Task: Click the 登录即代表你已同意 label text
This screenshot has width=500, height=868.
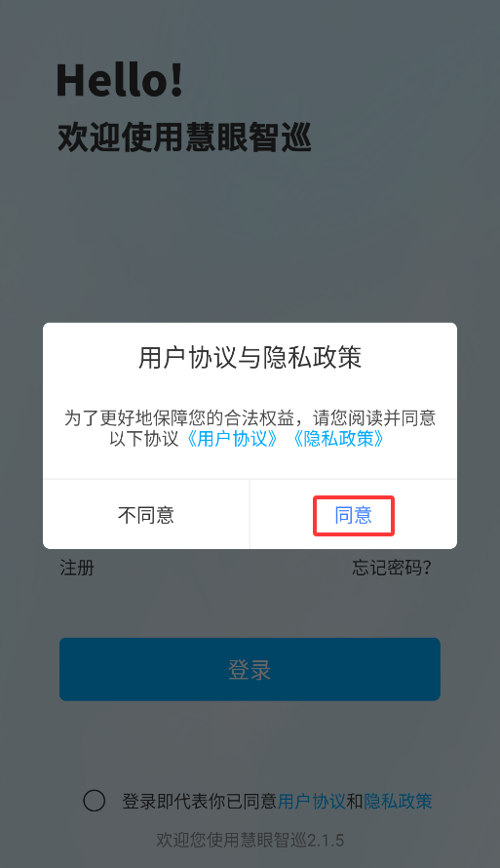Action: pos(200,801)
